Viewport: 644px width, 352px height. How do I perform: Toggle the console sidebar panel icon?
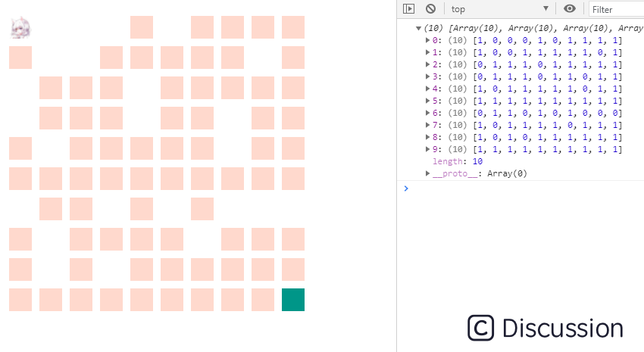[x=408, y=8]
